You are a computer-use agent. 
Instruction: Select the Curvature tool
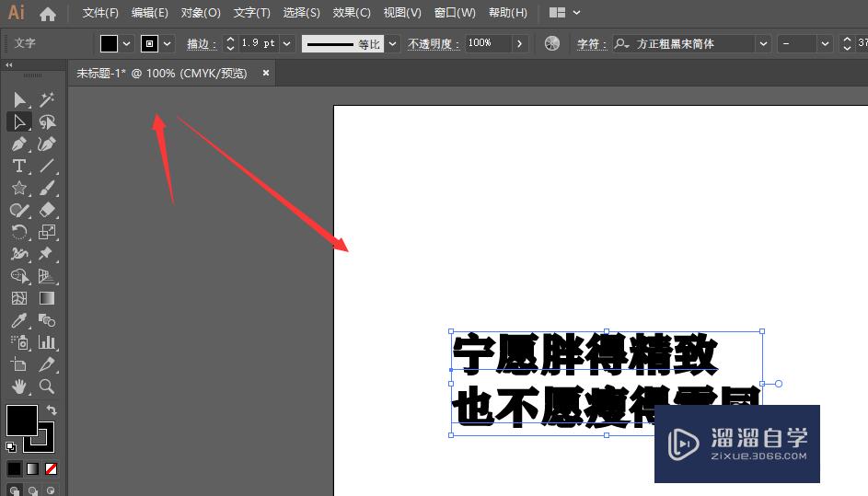(47, 144)
